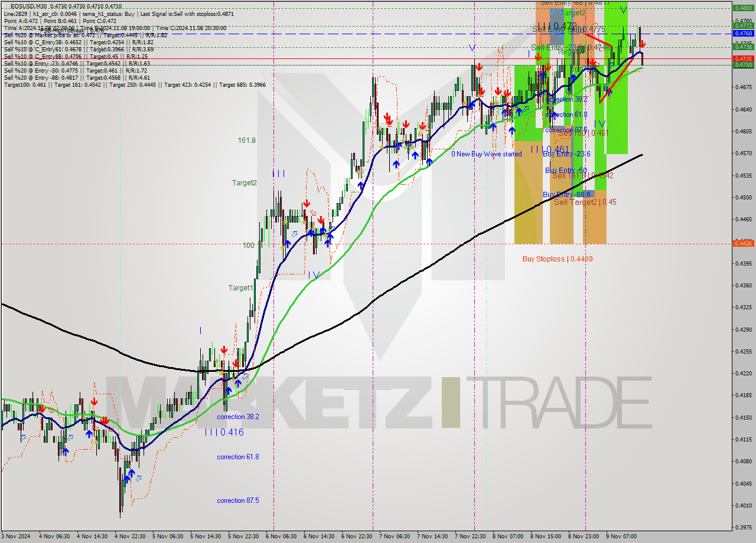The width and height of the screenshot is (756, 543).
Task: Click the '0 New Buy Wave started' label
Action: pos(487,154)
